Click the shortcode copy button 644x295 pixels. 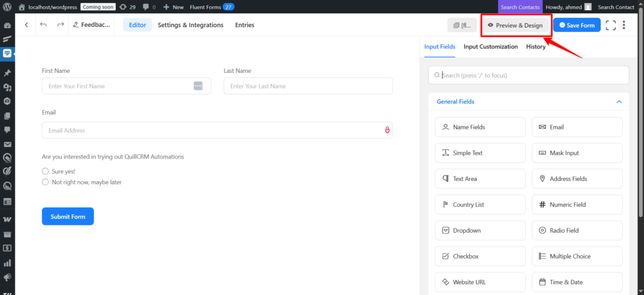[x=462, y=25]
